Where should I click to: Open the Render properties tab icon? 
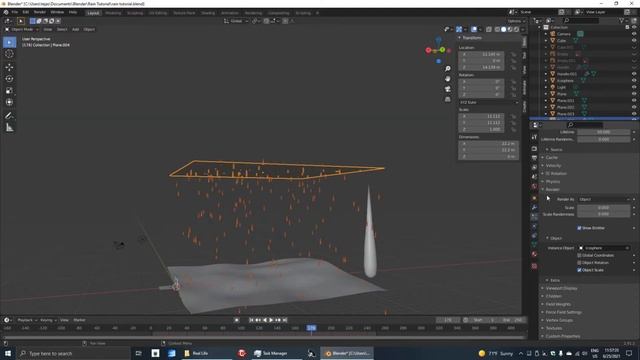(534, 149)
